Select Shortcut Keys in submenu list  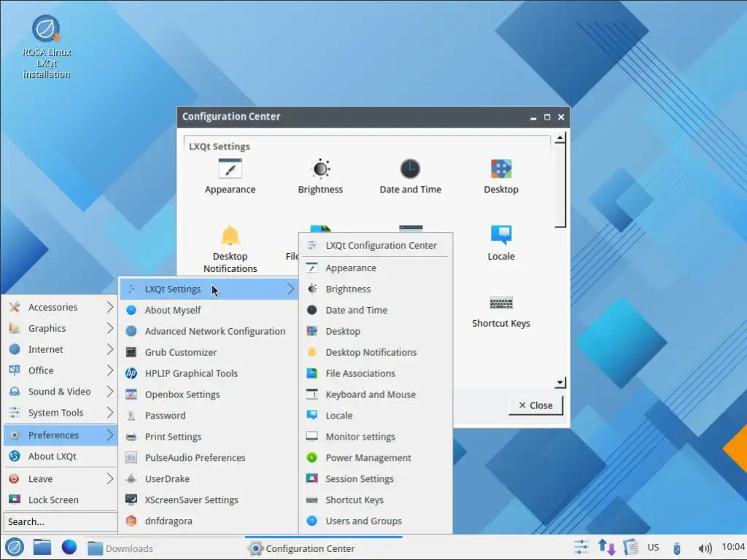click(376, 500)
